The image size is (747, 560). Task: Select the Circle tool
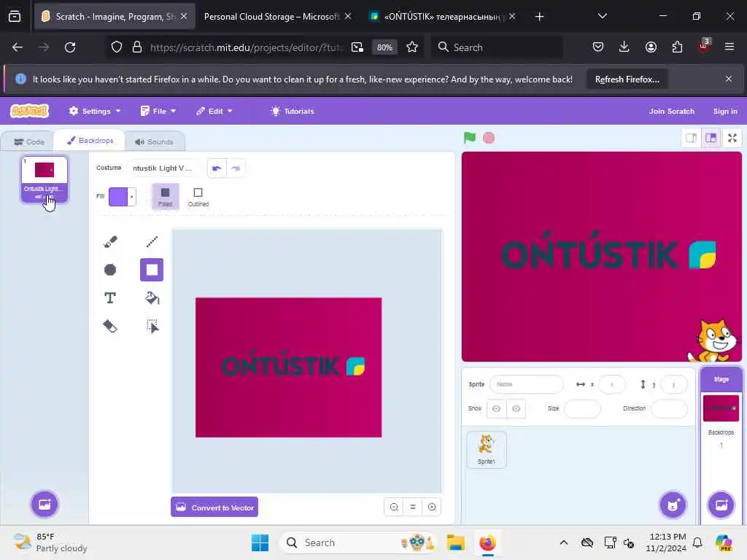pos(110,270)
